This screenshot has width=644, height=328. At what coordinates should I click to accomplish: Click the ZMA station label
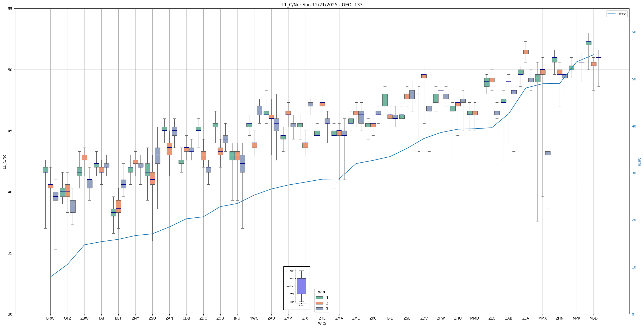tap(339, 318)
